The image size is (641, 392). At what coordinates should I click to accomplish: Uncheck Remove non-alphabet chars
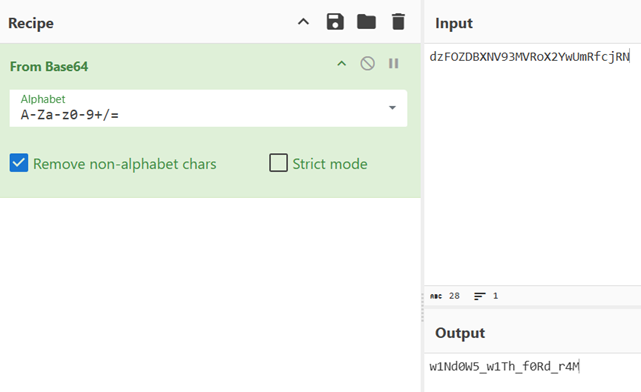click(19, 163)
